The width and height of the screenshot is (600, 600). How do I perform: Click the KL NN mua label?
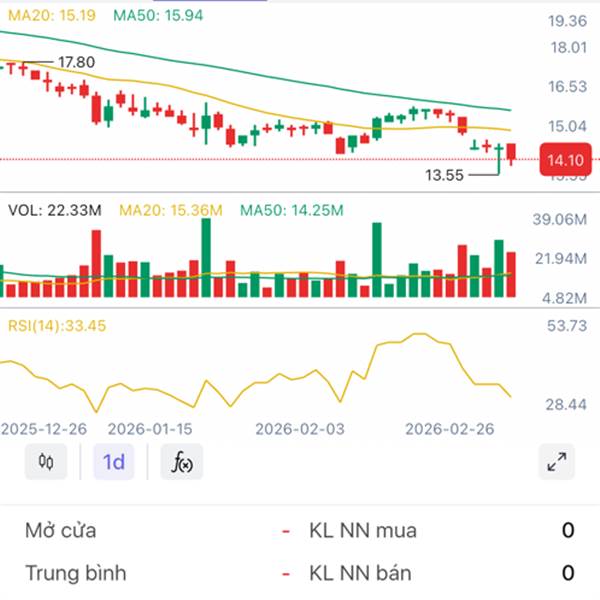(x=363, y=531)
